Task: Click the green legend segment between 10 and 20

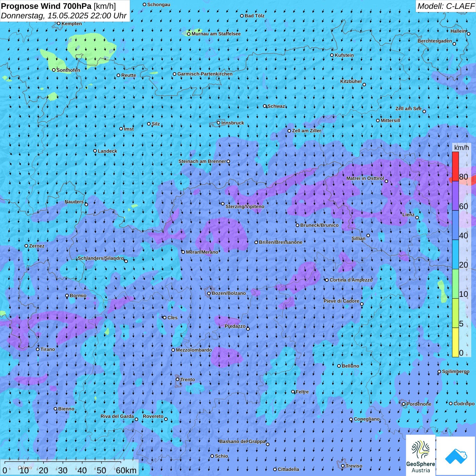Action: tap(455, 284)
